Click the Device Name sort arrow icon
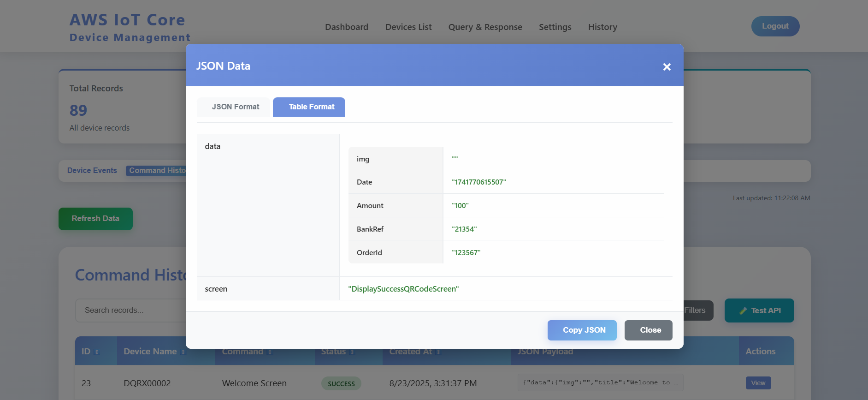The width and height of the screenshot is (868, 400). [x=183, y=352]
